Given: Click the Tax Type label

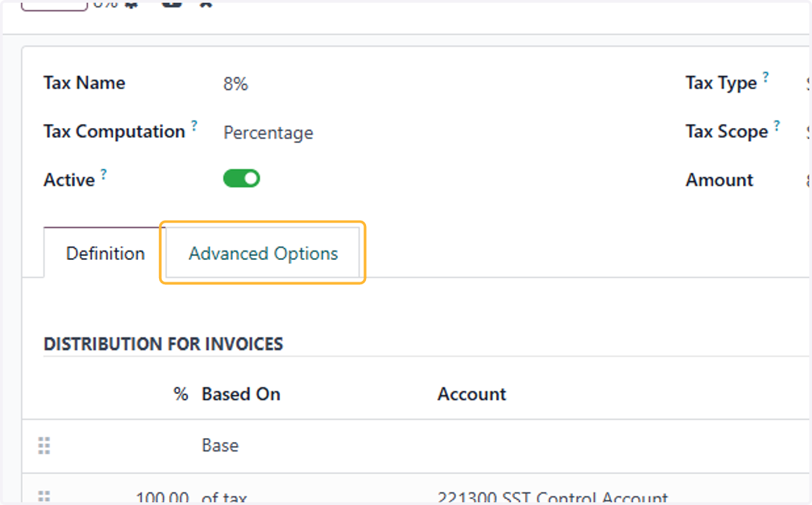Looking at the screenshot, I should [721, 83].
